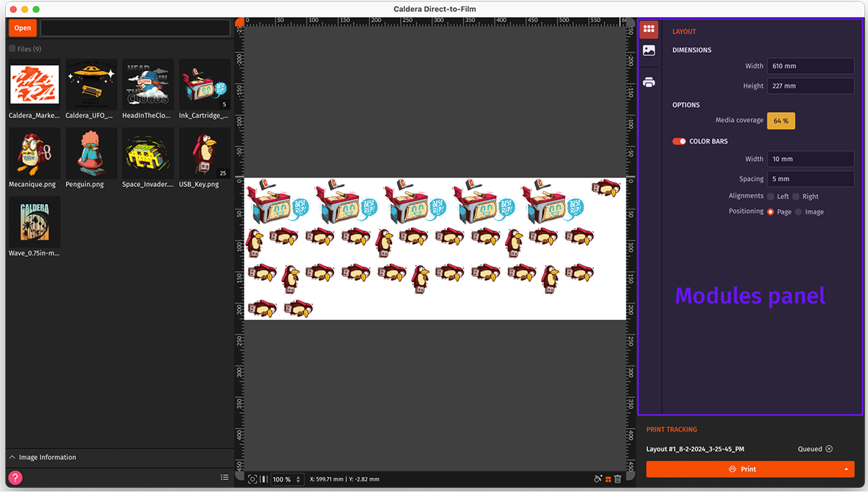Click the pink help question mark

click(15, 478)
